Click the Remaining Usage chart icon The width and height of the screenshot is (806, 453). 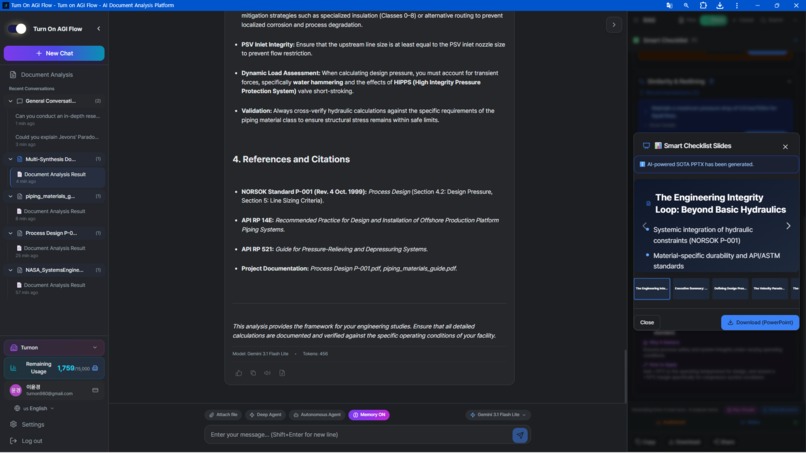click(13, 368)
